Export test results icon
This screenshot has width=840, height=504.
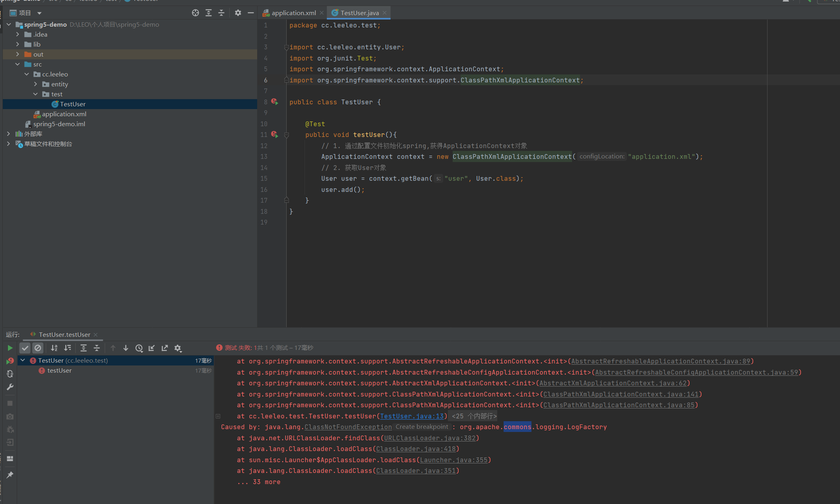[x=164, y=348]
